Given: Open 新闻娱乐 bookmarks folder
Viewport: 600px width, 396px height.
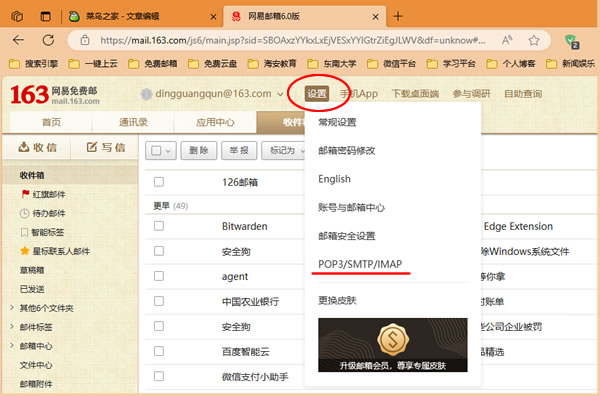Looking at the screenshot, I should [571, 64].
